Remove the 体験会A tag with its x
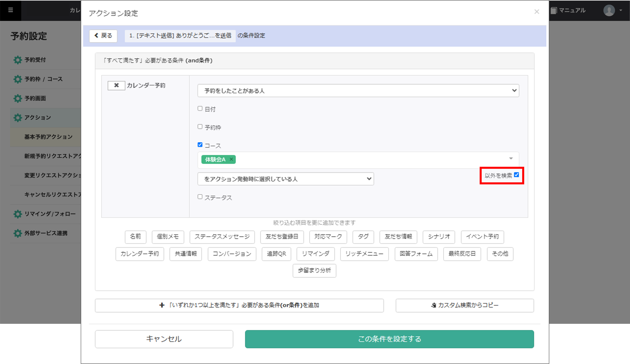The width and height of the screenshot is (630, 364). click(x=231, y=159)
